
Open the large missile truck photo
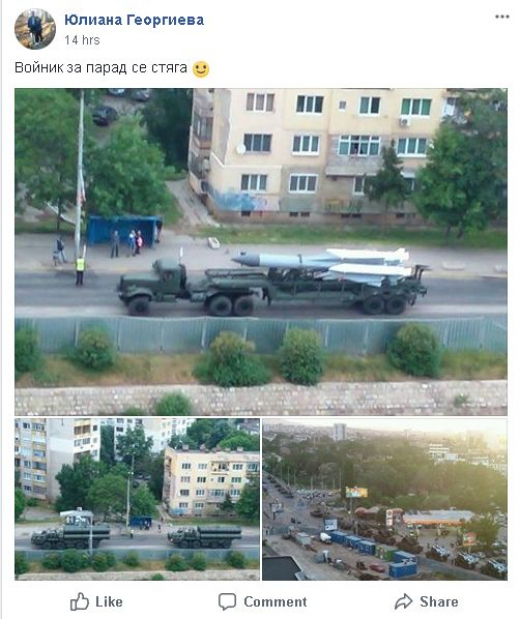[261, 251]
